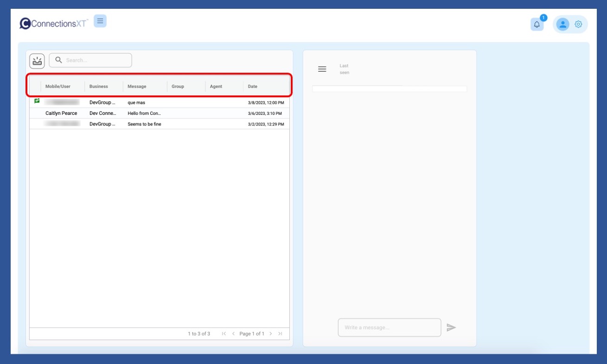Open the settings gear icon
Screen dimensions: 607x364
578,25
